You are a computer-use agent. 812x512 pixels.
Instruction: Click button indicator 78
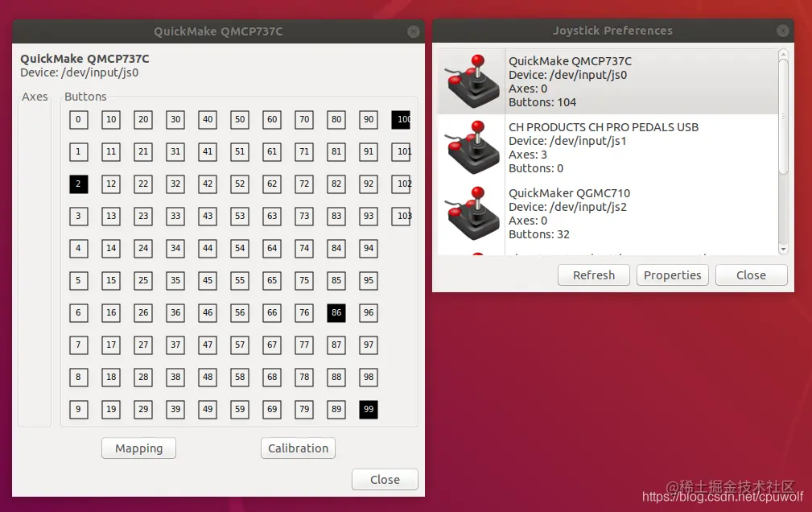pos(304,378)
